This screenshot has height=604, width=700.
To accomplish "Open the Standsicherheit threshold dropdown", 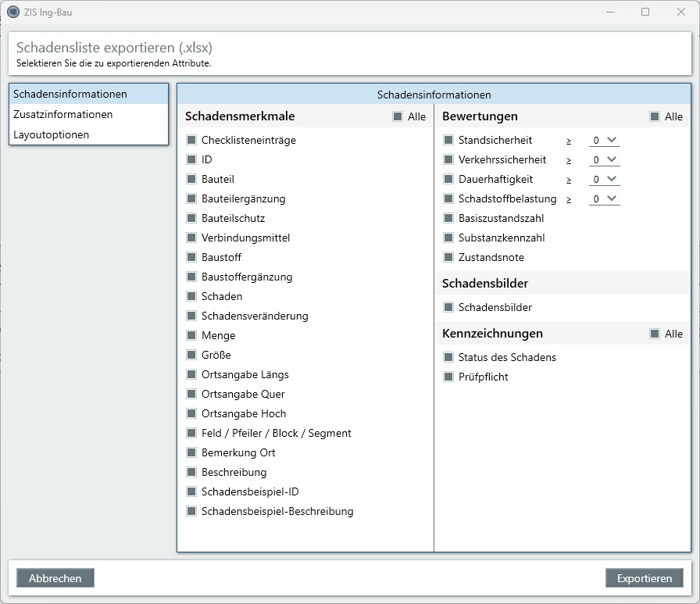I will coord(604,141).
